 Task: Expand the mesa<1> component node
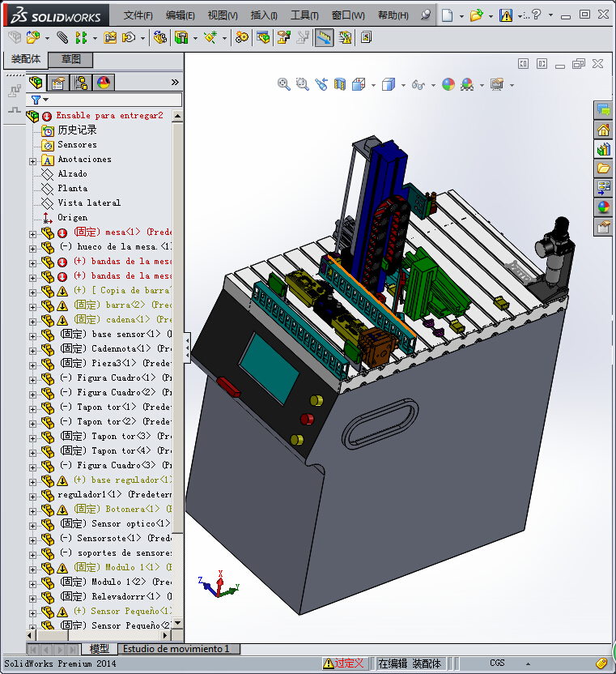coord(32,234)
